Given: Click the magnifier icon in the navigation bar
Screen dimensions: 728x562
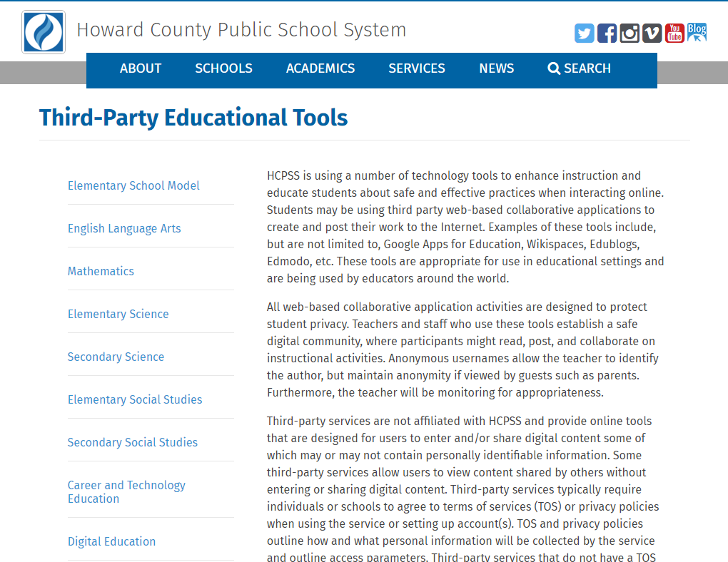Looking at the screenshot, I should tap(553, 68).
